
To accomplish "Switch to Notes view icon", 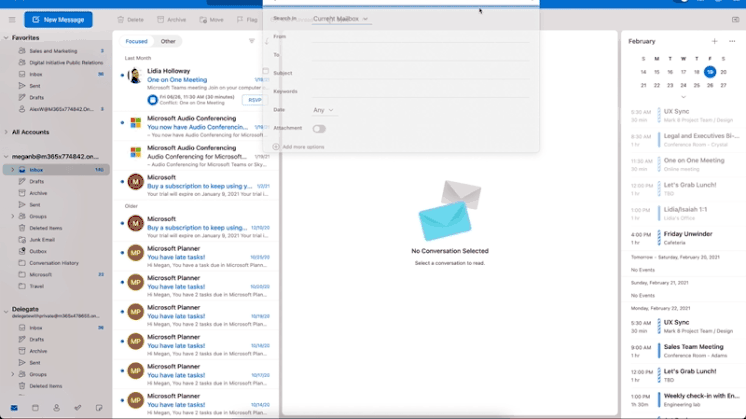I will (99, 408).
